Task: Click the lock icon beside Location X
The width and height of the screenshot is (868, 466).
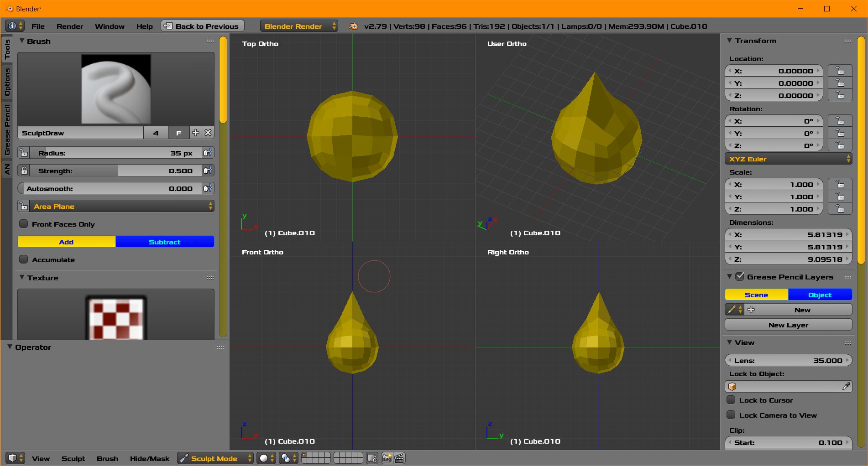Action: (x=840, y=71)
